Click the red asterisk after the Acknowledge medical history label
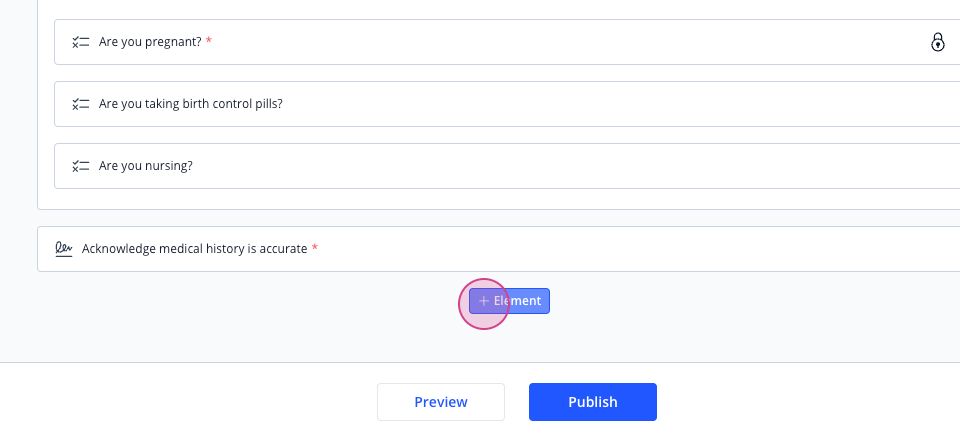 click(x=315, y=247)
